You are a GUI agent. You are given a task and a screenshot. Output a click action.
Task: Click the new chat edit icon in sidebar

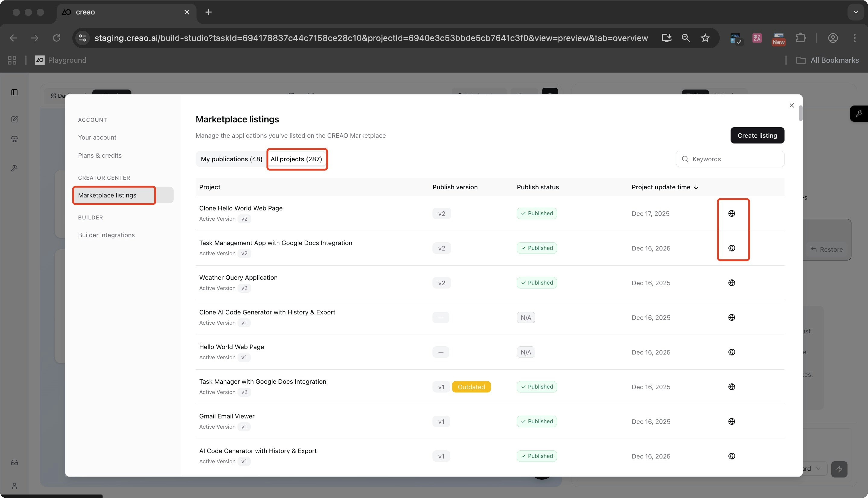pyautogui.click(x=14, y=119)
